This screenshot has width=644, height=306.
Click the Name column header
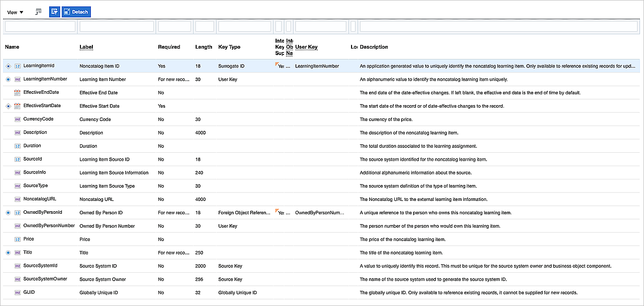pos(12,47)
